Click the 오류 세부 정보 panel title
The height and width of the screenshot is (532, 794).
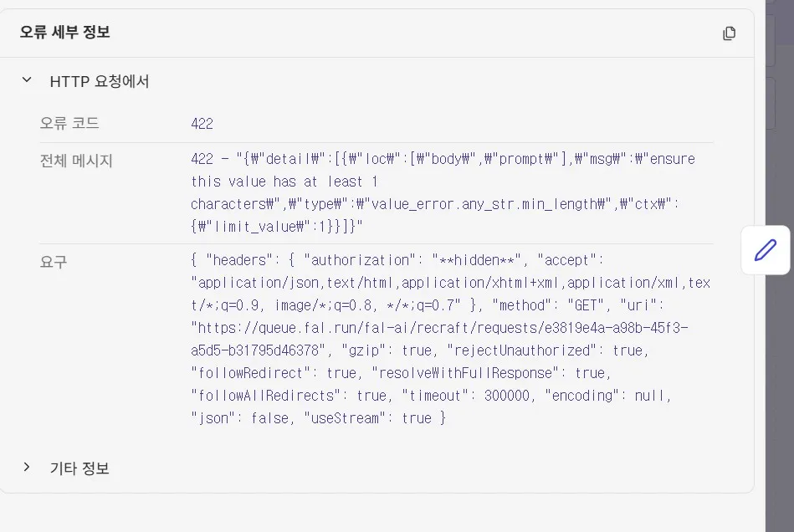point(65,33)
